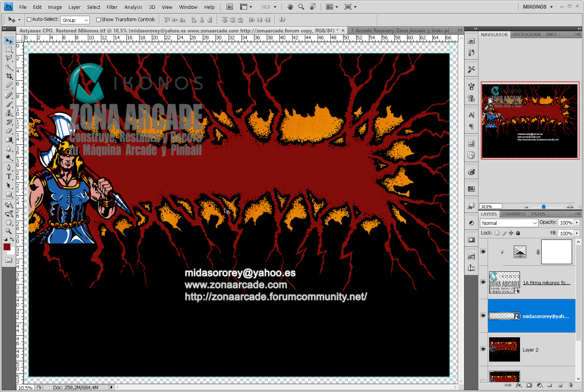Select the 1A Firma mikonos layer
The width and height of the screenshot is (584, 392).
[x=546, y=283]
